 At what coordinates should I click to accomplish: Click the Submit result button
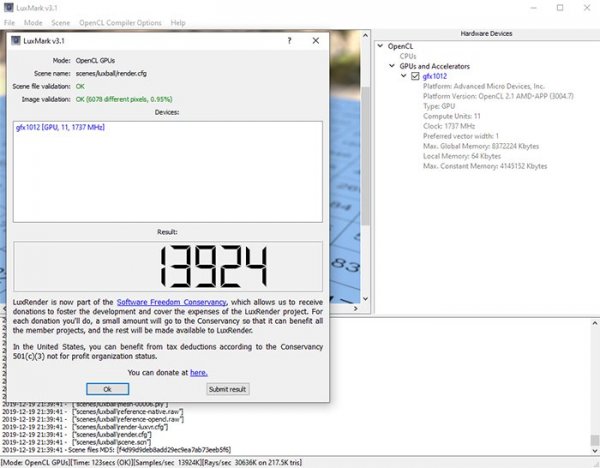(228, 389)
